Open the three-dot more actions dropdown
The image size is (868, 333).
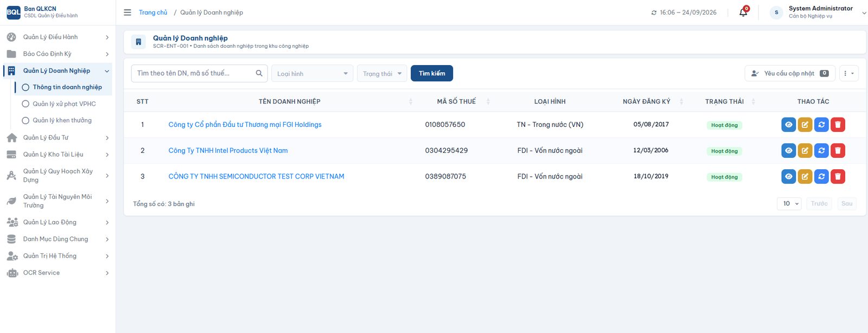click(848, 73)
